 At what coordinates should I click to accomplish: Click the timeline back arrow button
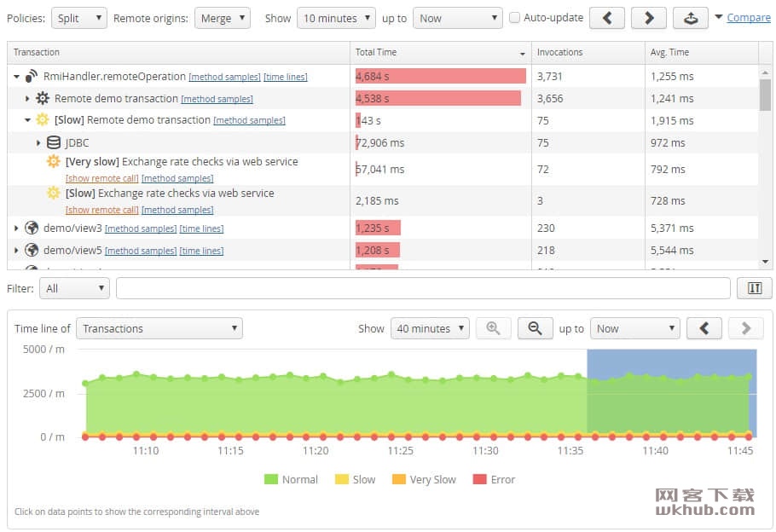coord(704,328)
